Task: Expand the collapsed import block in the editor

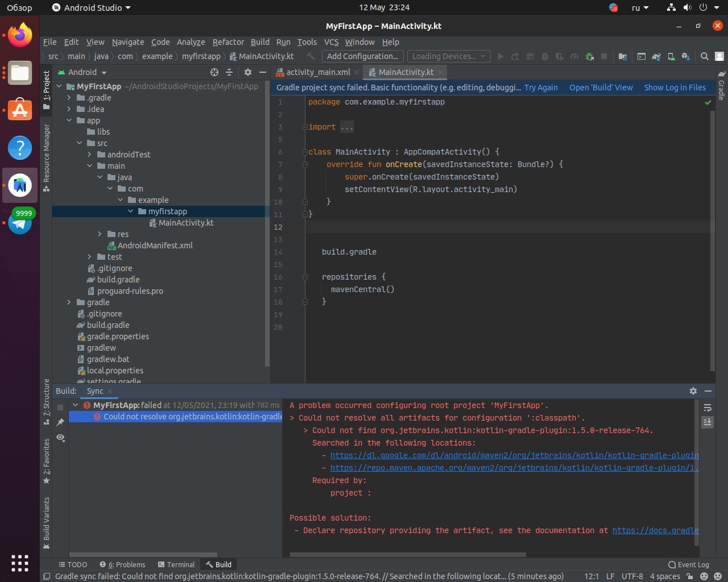Action: coord(305,127)
